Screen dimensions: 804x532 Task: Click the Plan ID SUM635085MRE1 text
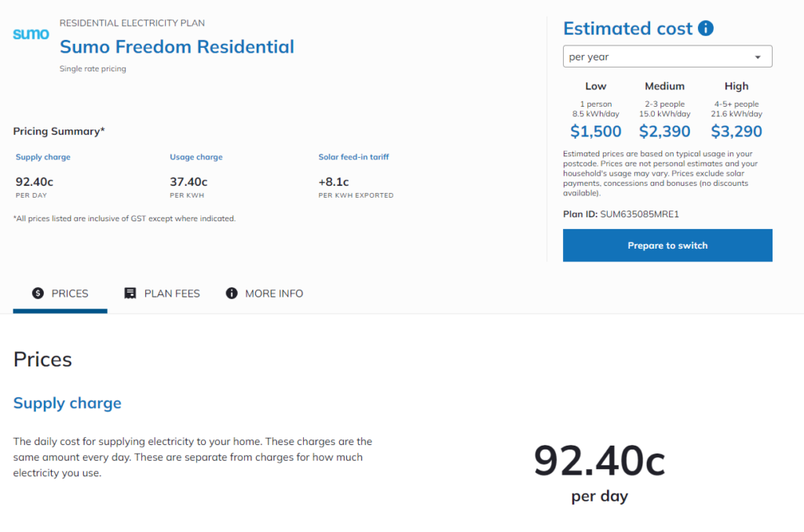click(621, 214)
